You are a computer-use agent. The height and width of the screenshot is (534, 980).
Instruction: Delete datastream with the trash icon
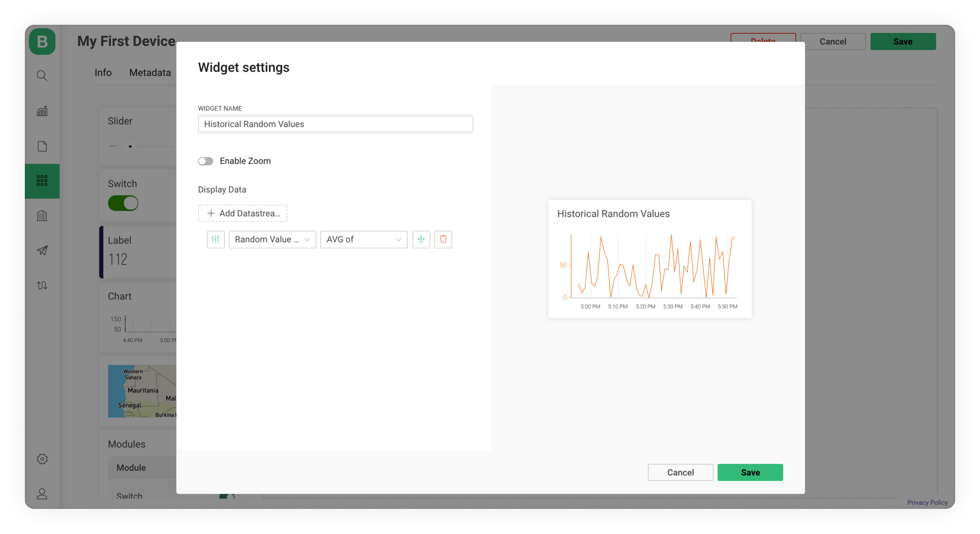(x=443, y=239)
